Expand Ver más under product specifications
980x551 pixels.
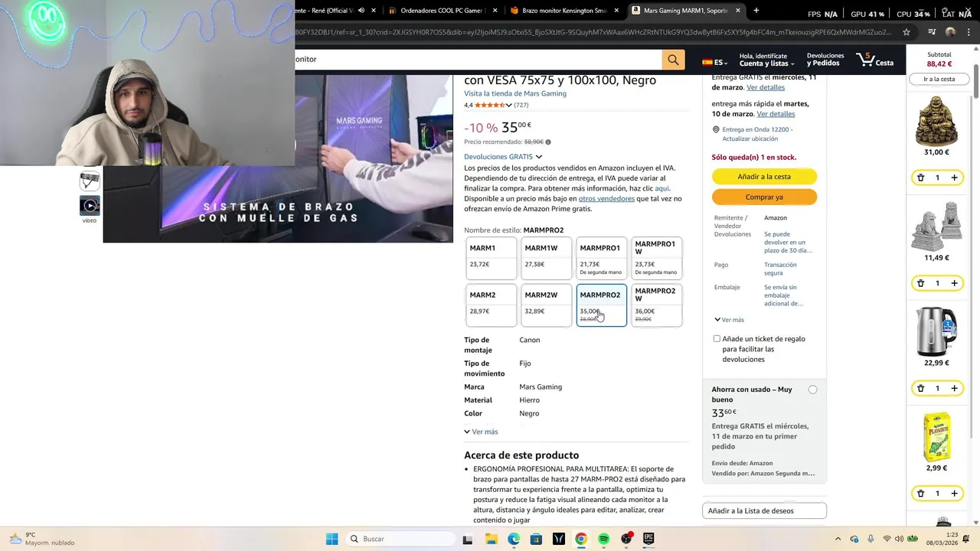click(x=481, y=432)
